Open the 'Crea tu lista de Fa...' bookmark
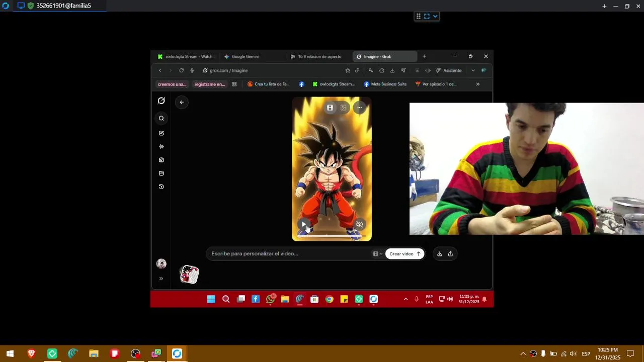Screen dimensions: 644x362 click(269, 84)
